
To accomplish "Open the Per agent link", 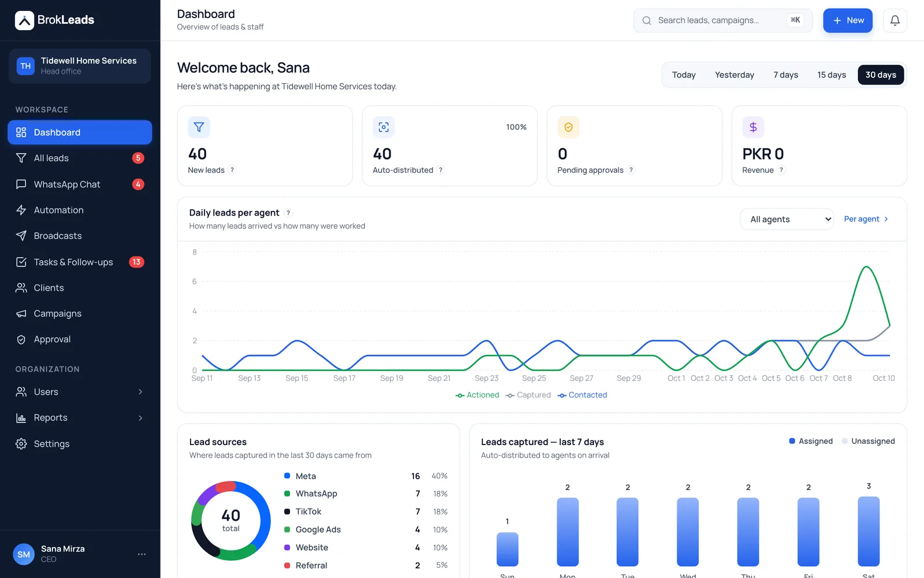I will pyautogui.click(x=866, y=219).
